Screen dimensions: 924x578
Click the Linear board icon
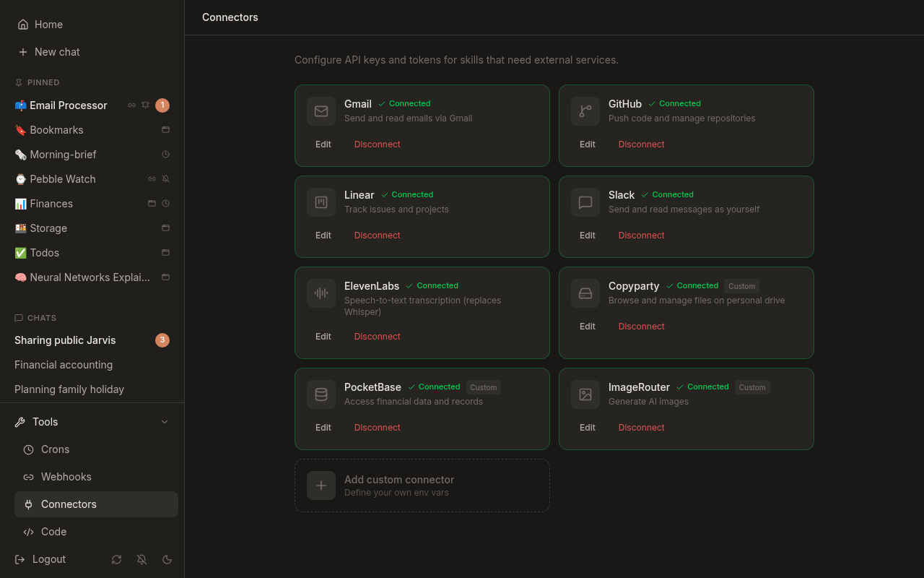click(321, 202)
